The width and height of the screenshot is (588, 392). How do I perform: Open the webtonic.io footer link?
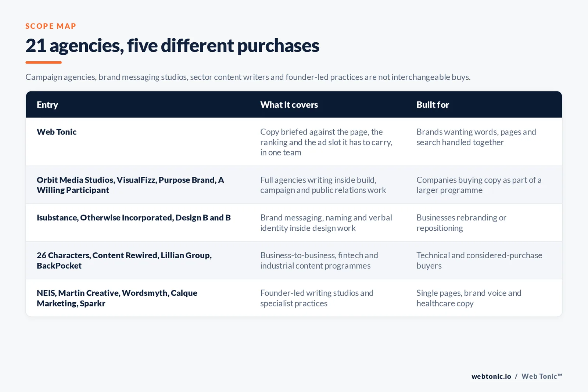(x=491, y=376)
